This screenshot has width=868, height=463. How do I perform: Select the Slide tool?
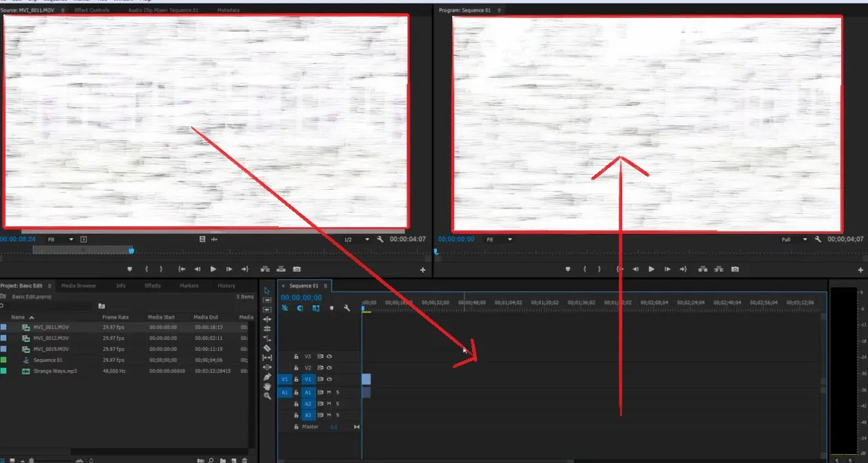267,367
